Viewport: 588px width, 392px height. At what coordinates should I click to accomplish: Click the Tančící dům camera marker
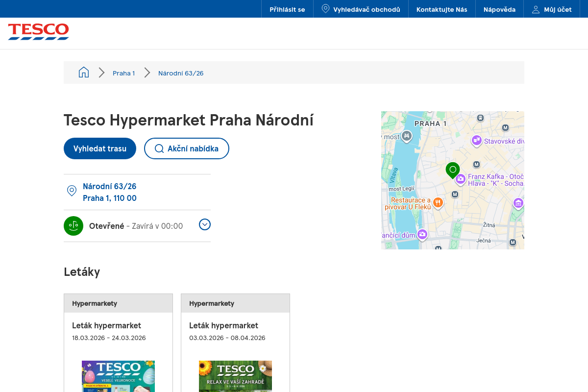coord(422,235)
